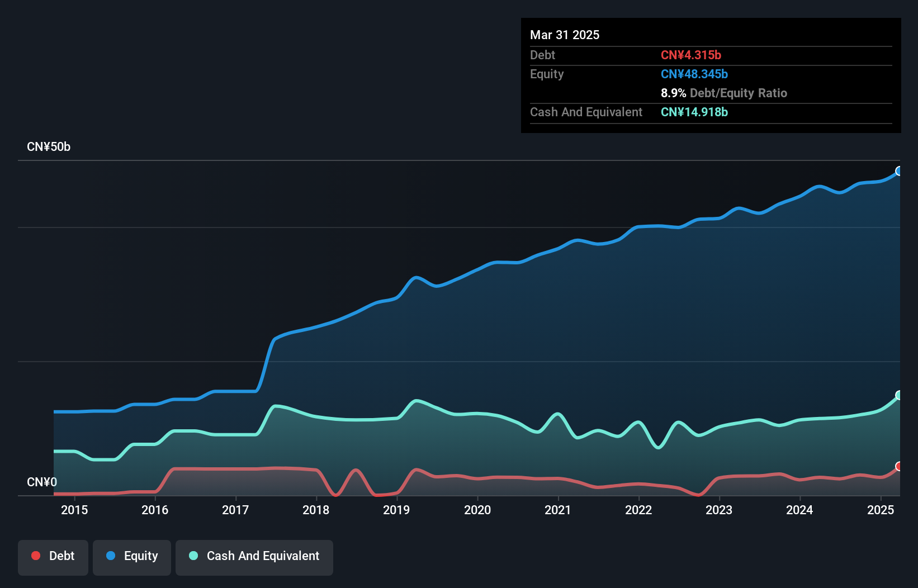
Task: Select the 2020 label on the time axis
Action: (478, 510)
